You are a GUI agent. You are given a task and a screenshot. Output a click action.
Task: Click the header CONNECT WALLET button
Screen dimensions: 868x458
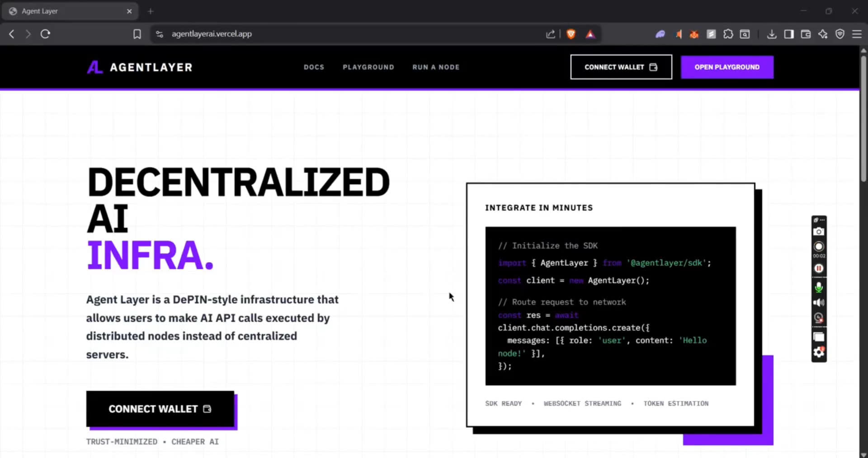621,67
